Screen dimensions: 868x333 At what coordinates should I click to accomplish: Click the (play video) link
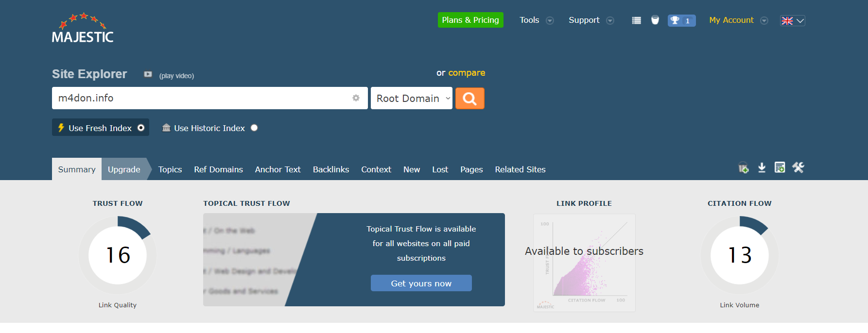[176, 76]
